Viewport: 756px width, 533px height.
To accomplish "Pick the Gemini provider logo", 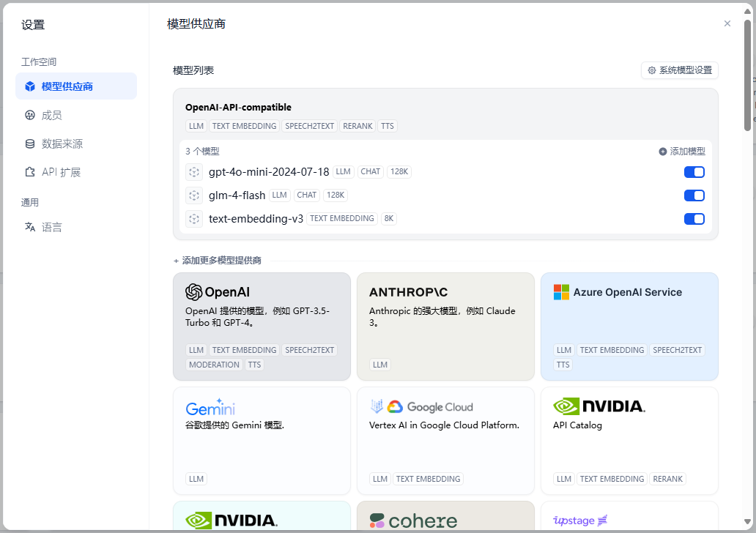I will click(210, 407).
